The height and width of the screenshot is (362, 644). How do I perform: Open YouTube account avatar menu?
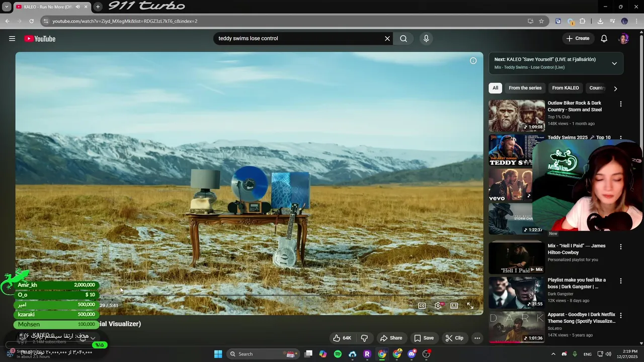(624, 39)
